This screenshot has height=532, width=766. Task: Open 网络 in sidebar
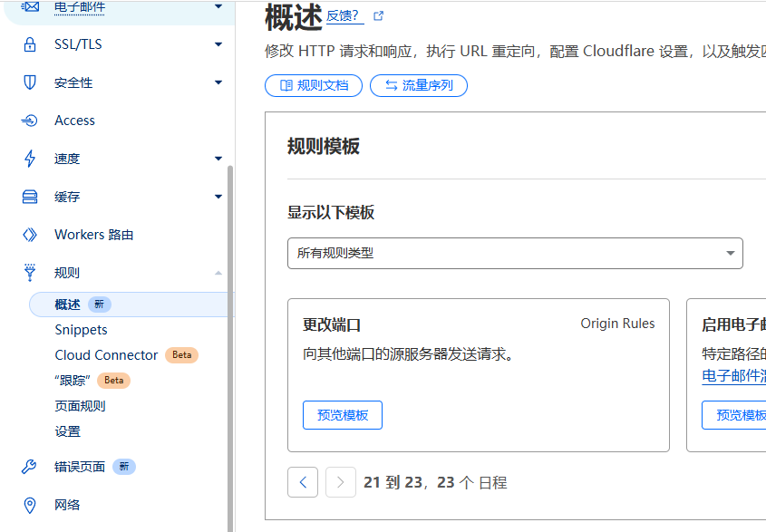pyautogui.click(x=67, y=505)
